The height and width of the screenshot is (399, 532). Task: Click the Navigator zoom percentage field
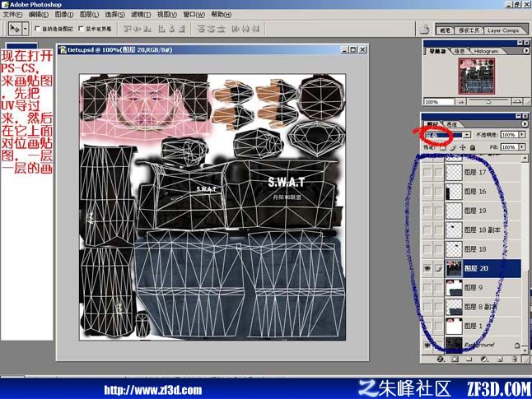tap(439, 102)
